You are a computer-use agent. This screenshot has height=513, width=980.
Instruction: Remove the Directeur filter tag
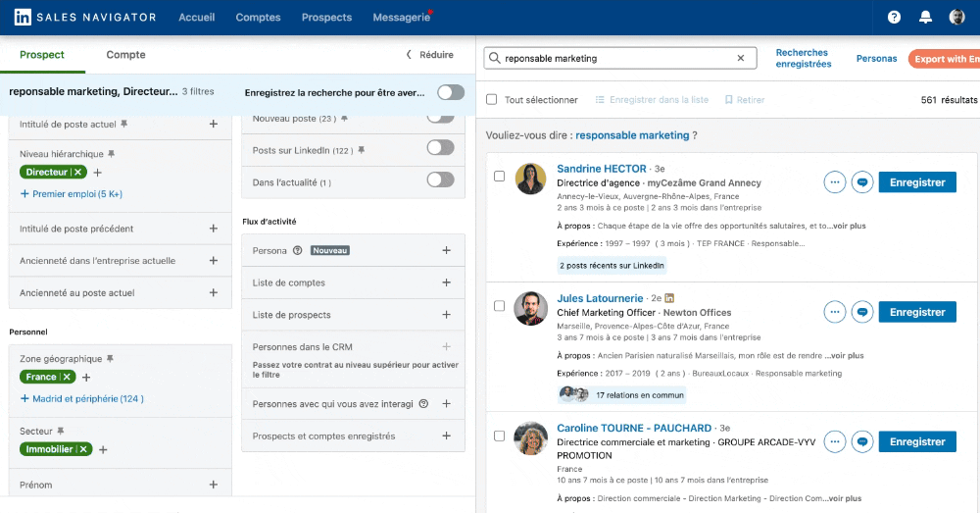coord(78,172)
